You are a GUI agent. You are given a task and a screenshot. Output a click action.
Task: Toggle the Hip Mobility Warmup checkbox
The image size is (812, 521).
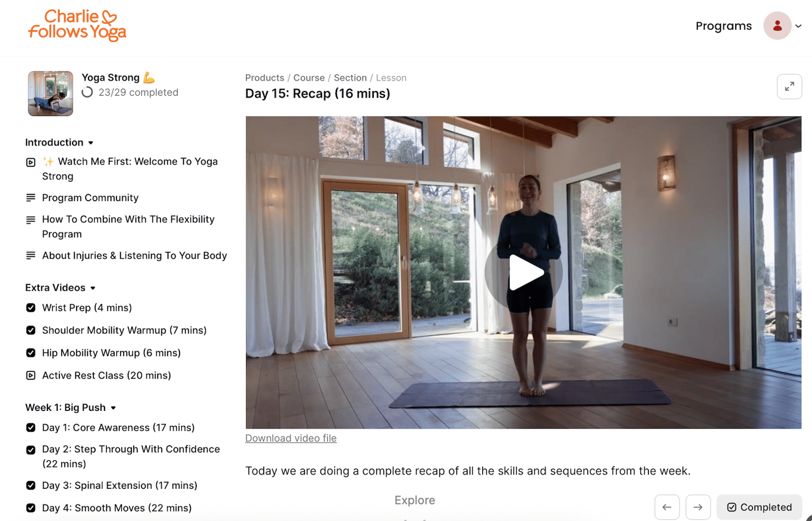pyautogui.click(x=31, y=353)
